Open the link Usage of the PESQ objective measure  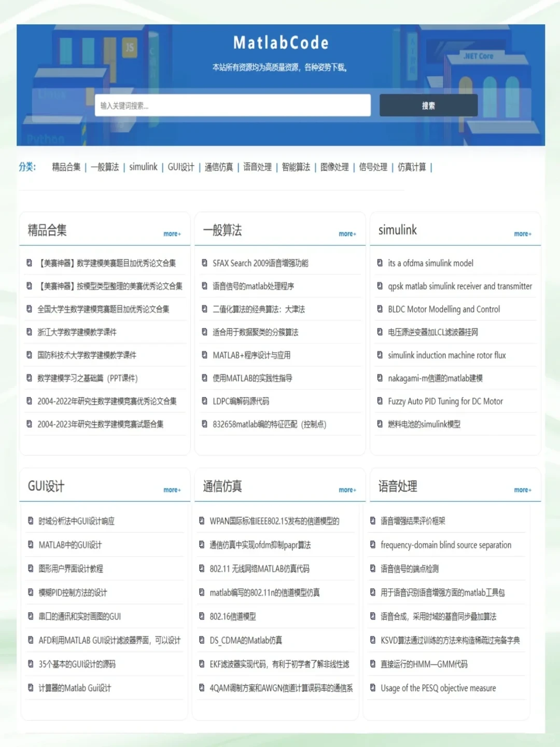click(x=438, y=688)
